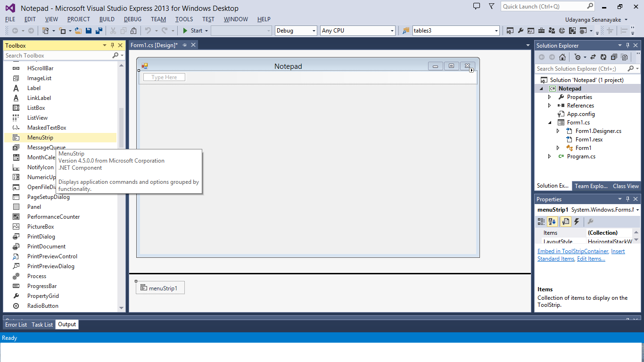Open the feedback speech bubble icon
Viewport: 644px width, 362px height.
pyautogui.click(x=477, y=7)
